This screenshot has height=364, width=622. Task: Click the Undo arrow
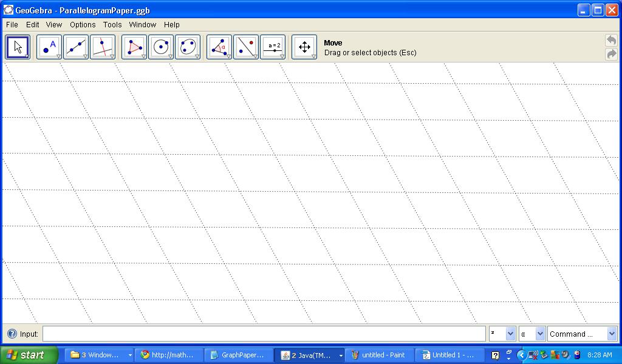611,40
